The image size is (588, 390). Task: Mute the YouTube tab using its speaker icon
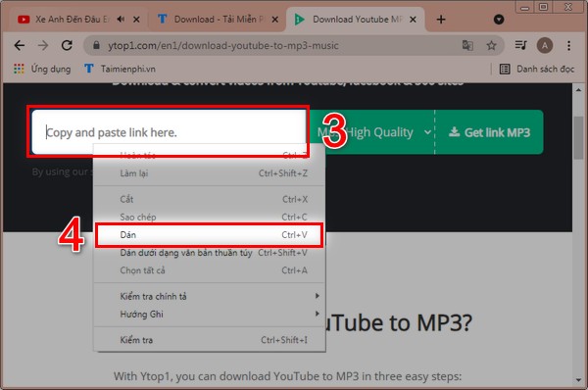point(121,20)
